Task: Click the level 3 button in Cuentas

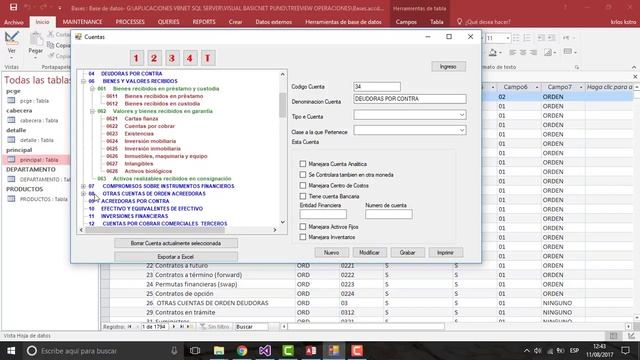Action: tap(172, 58)
